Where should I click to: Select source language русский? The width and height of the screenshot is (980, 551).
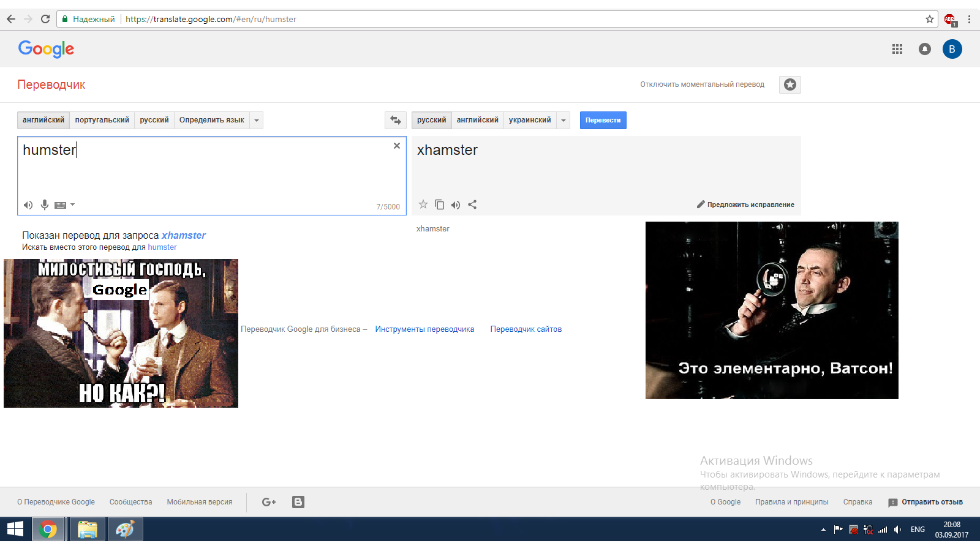click(x=154, y=120)
